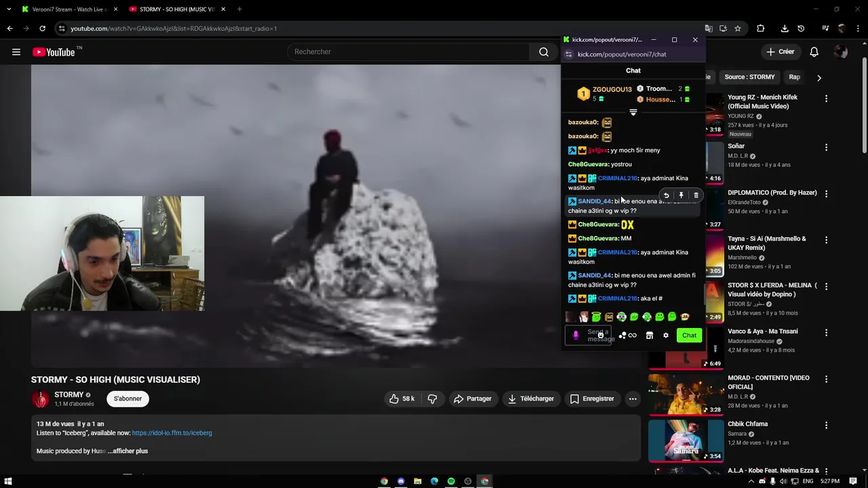Open Spotify from the taskbar

(x=451, y=481)
